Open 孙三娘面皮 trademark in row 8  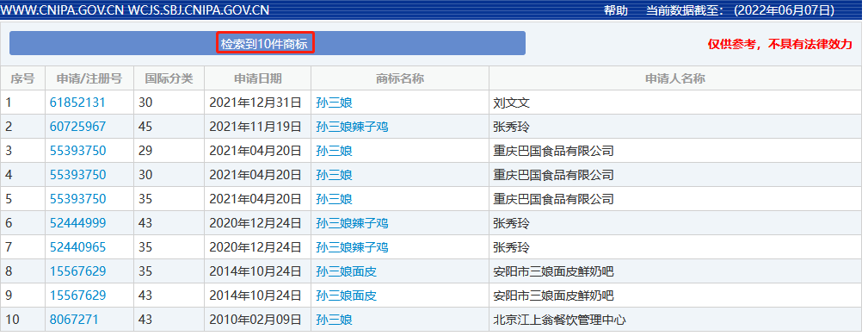346,271
